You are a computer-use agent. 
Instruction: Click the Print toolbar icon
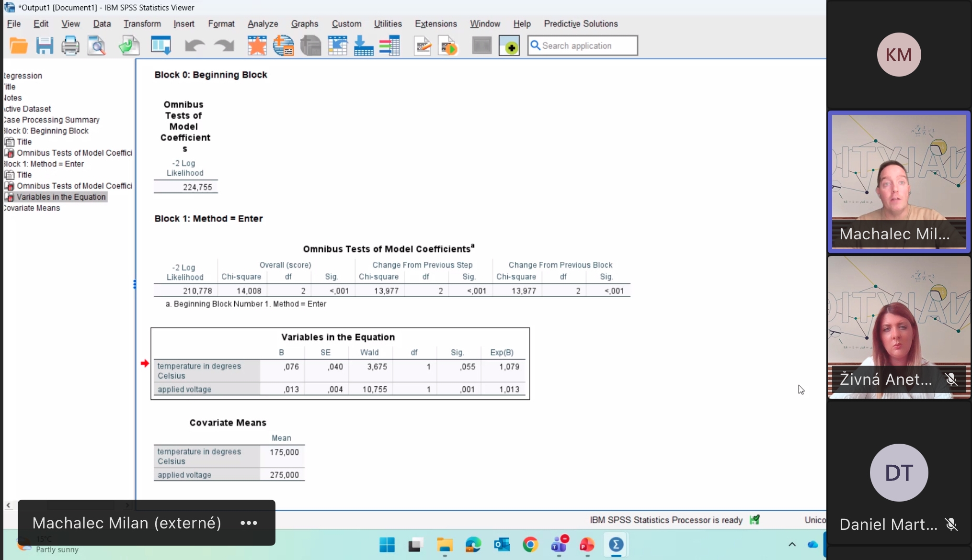coord(70,46)
